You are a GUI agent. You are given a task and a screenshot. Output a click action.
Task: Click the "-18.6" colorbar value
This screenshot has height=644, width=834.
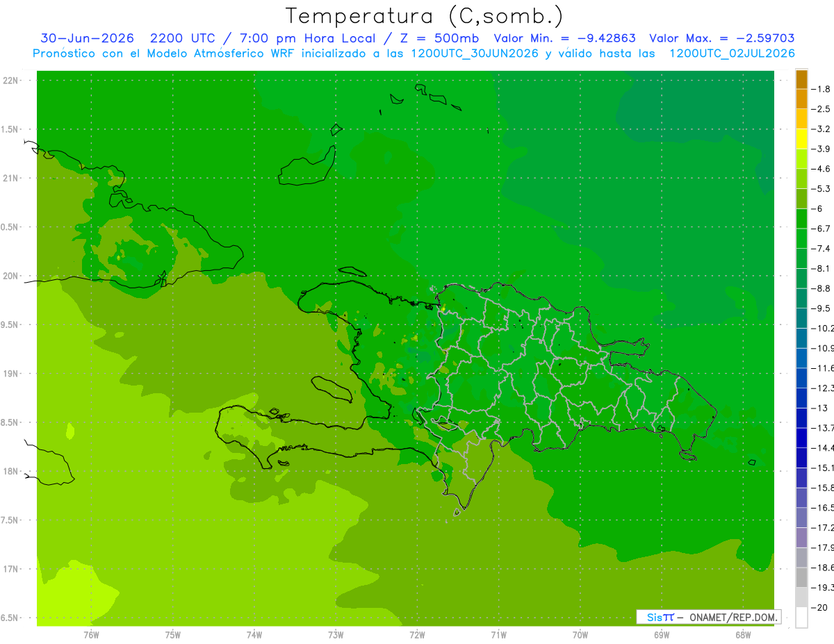coord(824,568)
